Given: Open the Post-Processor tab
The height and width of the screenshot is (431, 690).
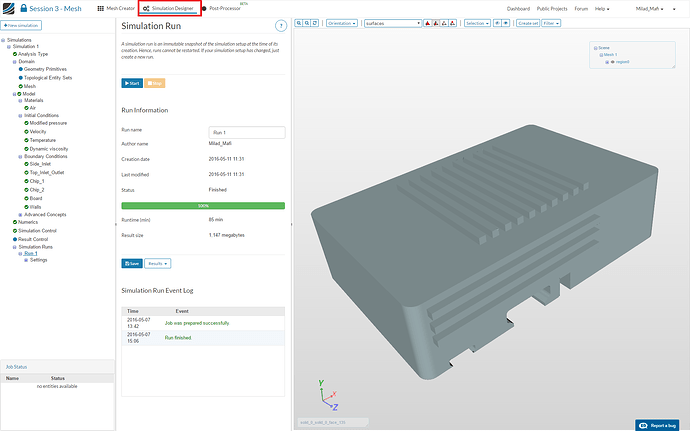Looking at the screenshot, I should pos(223,8).
